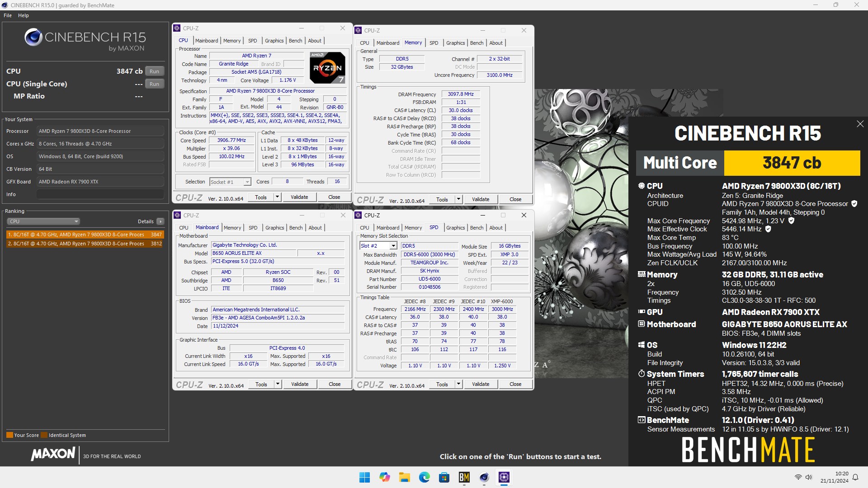Click the Core Speed value 3906.77 MHz
The height and width of the screenshot is (488, 868).
232,141
